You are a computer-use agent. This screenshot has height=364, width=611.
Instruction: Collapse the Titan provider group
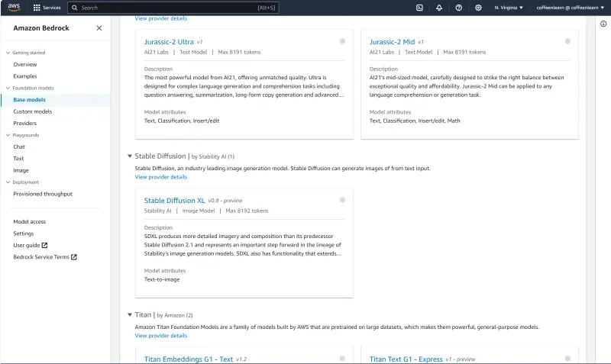coord(130,314)
